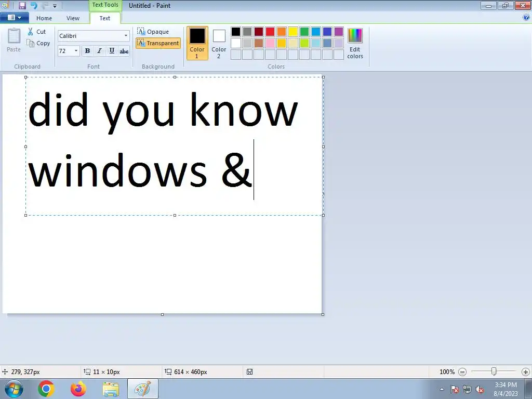The height and width of the screenshot is (399, 532).
Task: Click the blank white canvas area below the text box
Action: pyautogui.click(x=162, y=264)
